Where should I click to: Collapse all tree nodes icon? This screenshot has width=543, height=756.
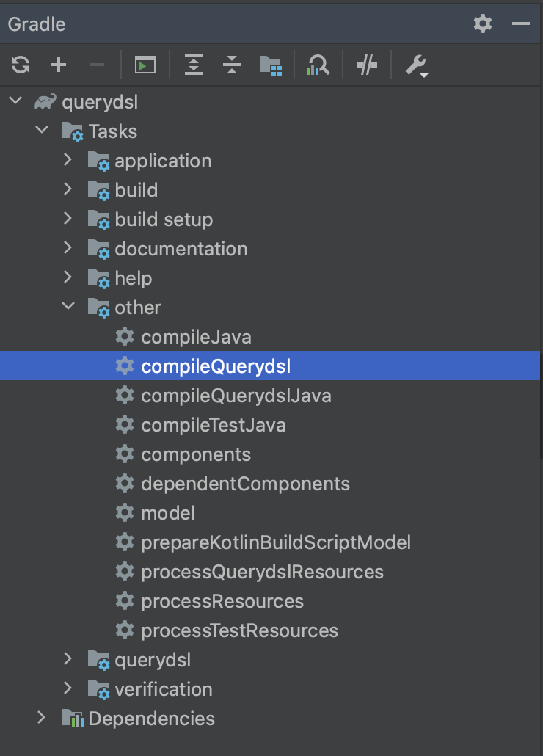click(232, 65)
